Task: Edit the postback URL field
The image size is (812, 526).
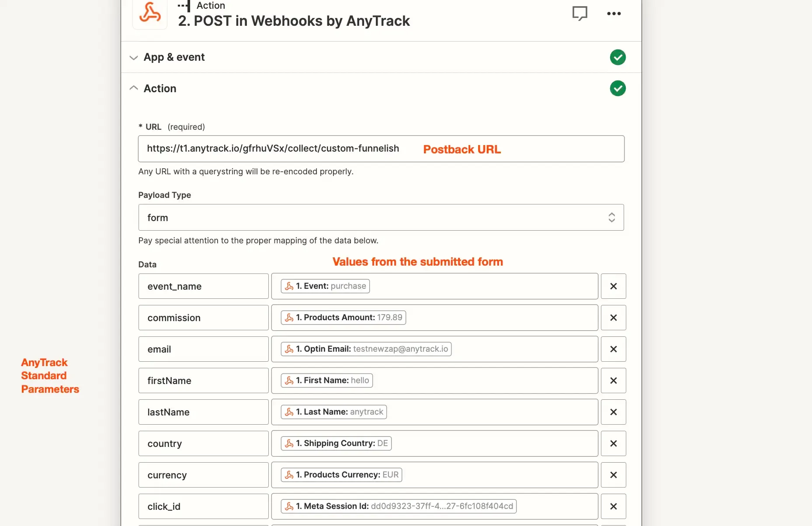Action: [381, 149]
